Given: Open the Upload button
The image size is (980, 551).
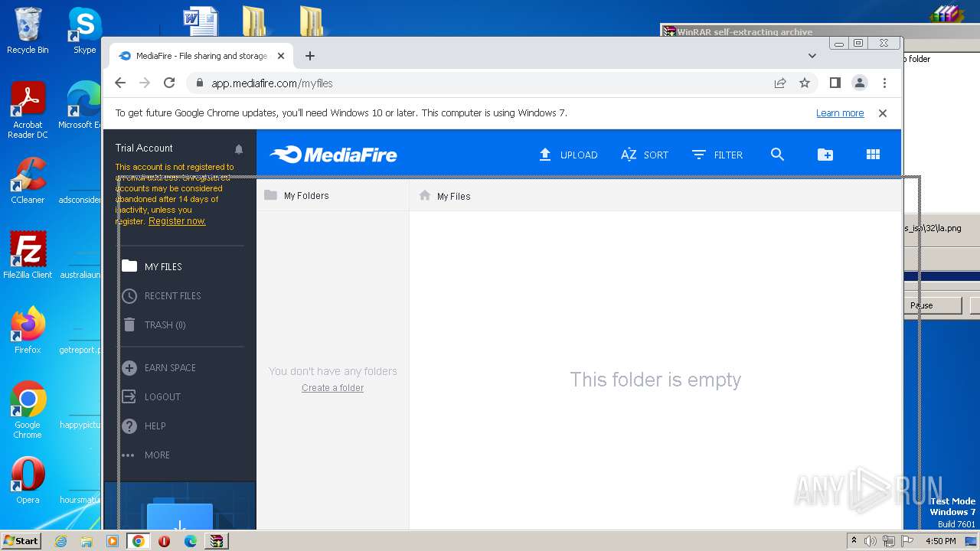Looking at the screenshot, I should (x=568, y=155).
